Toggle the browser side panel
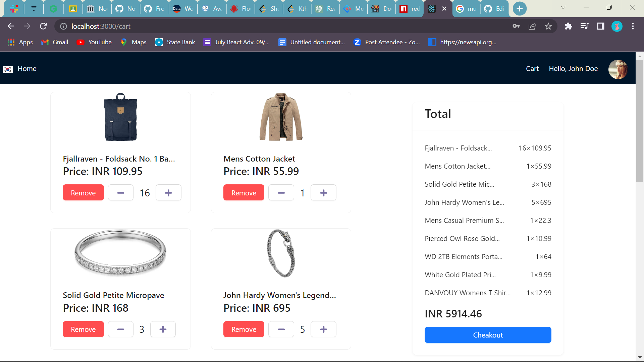Viewport: 644px width, 362px height. coord(600,26)
